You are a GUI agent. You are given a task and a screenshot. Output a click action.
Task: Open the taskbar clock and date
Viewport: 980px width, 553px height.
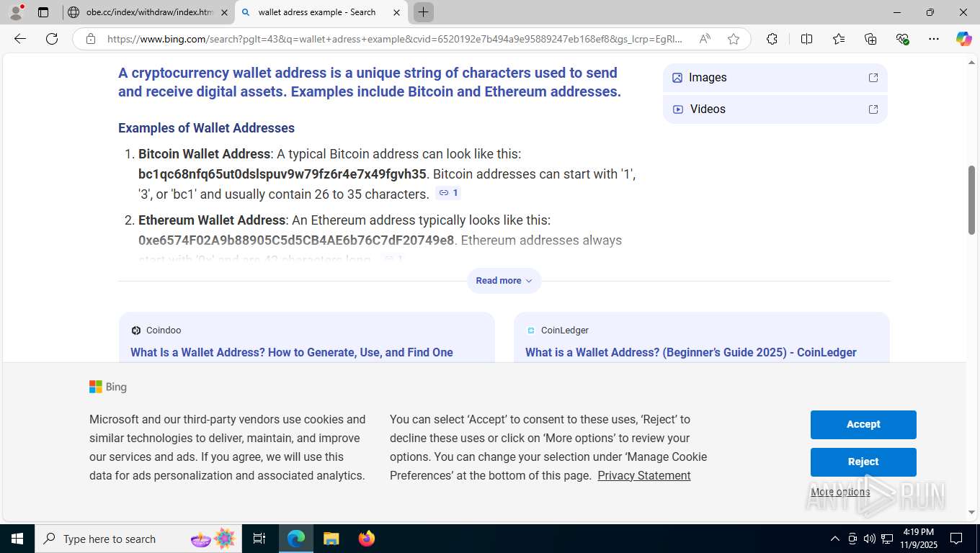[x=918, y=539]
